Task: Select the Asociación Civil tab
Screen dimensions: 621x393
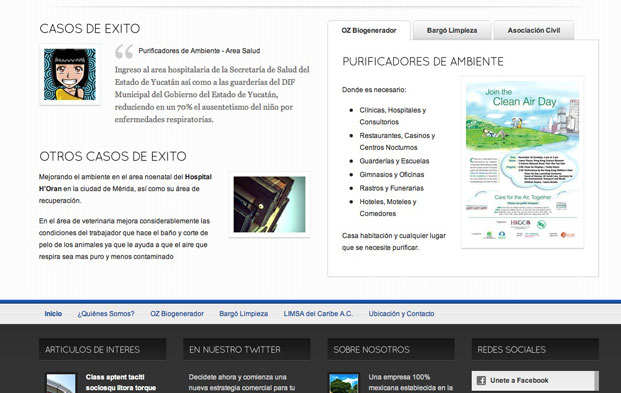Action: pyautogui.click(x=533, y=31)
